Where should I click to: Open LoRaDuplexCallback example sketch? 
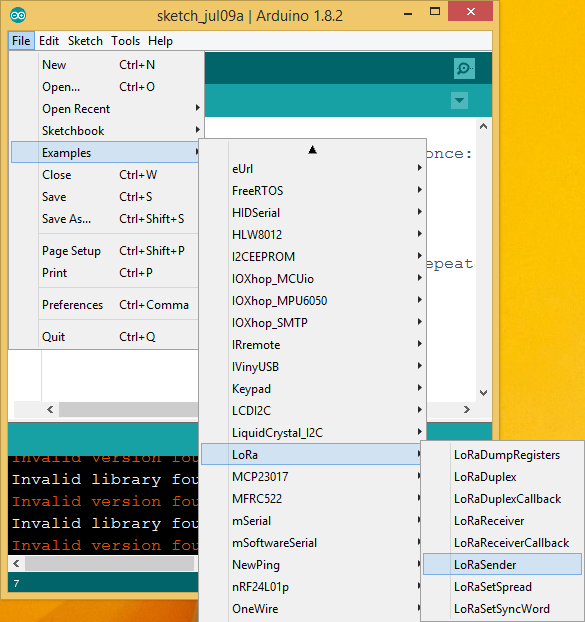[503, 499]
